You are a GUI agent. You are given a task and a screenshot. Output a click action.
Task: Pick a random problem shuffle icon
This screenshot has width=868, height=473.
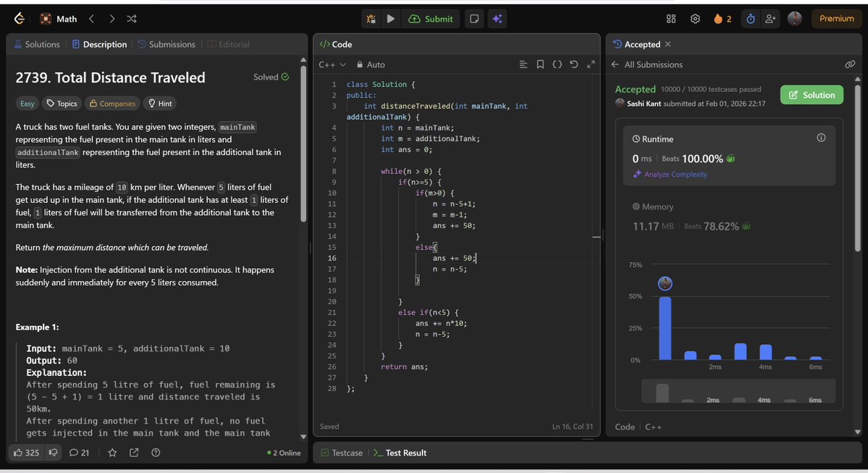point(132,19)
